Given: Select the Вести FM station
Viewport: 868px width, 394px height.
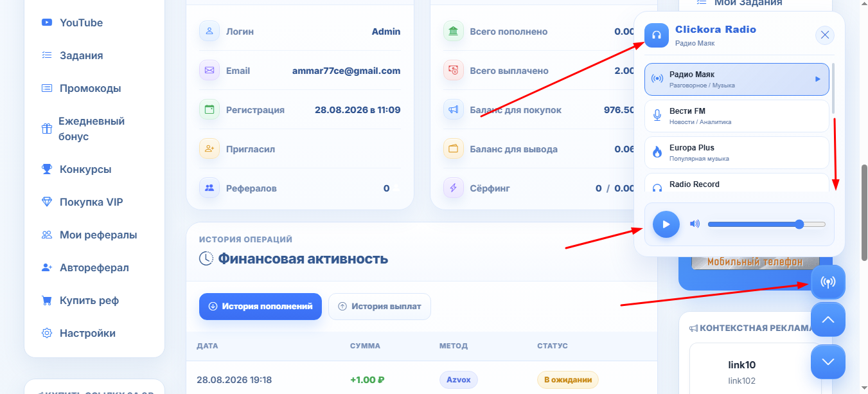Looking at the screenshot, I should click(x=737, y=116).
